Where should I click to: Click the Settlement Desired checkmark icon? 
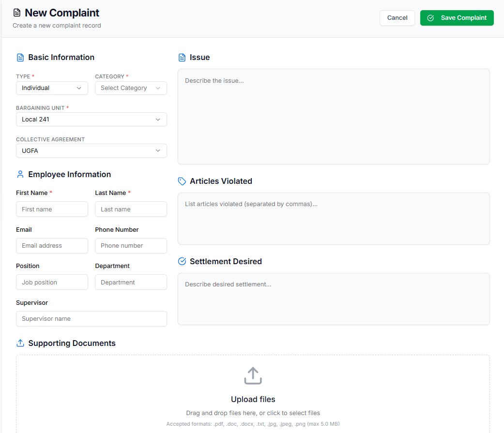pos(182,261)
